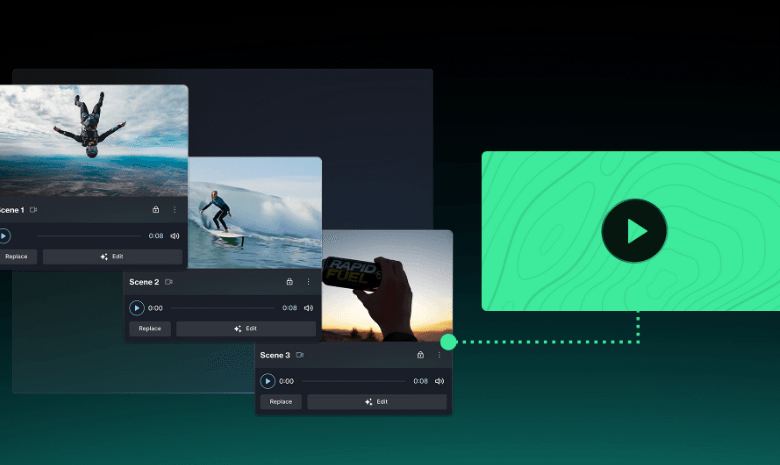The height and width of the screenshot is (465, 780).
Task: Open the Scene 3 three-dot options menu
Action: click(439, 355)
